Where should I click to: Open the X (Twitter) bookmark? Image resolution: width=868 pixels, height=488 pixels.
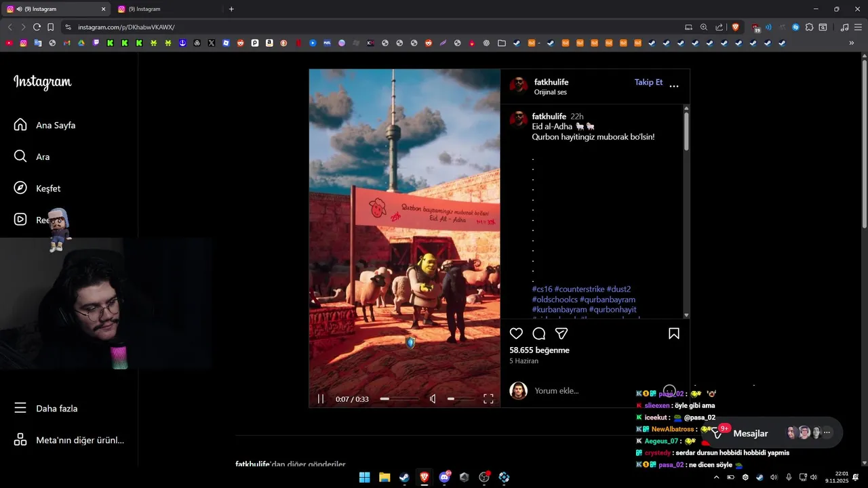coord(212,43)
